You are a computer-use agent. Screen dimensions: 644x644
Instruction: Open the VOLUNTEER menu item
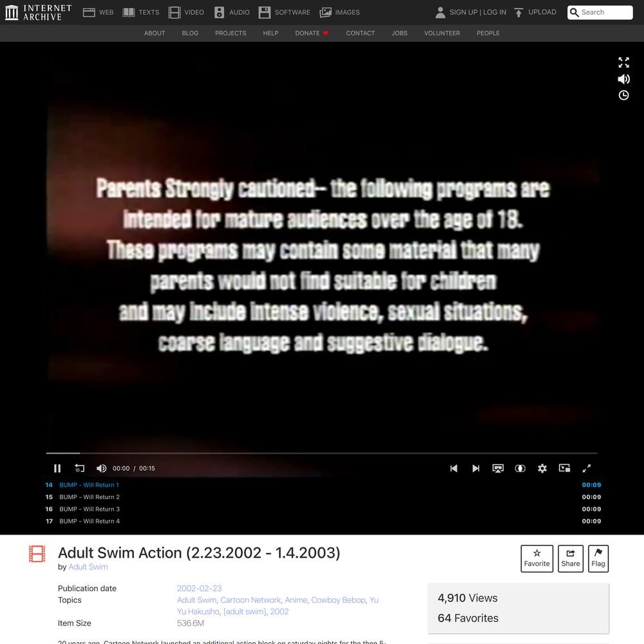coord(442,33)
